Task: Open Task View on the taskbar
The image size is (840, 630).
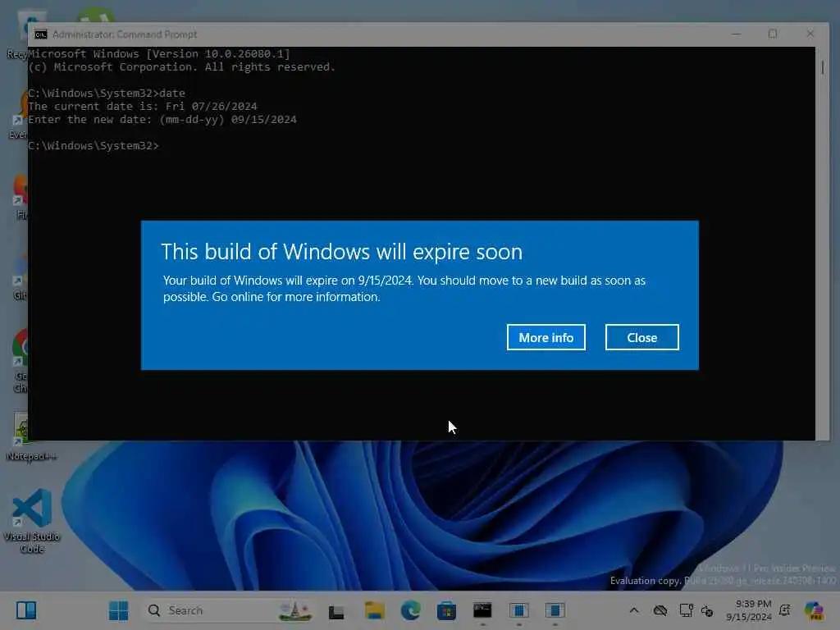Action: pos(336,610)
